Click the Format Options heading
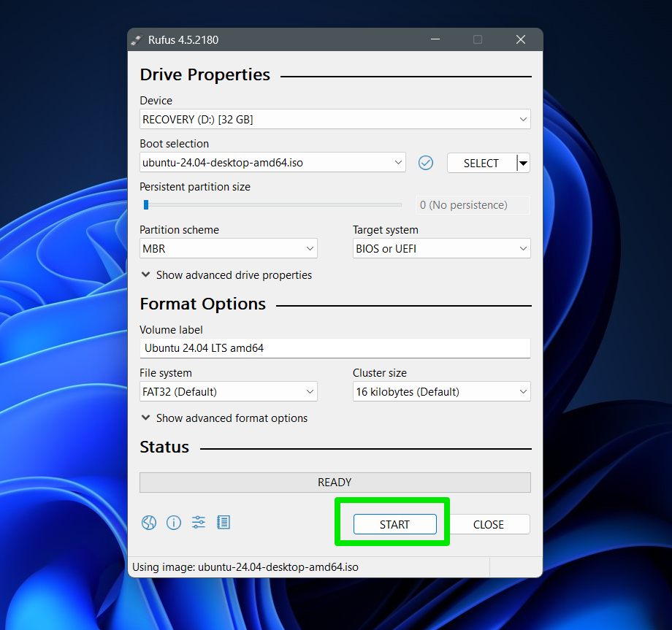672x630 pixels. click(x=203, y=304)
